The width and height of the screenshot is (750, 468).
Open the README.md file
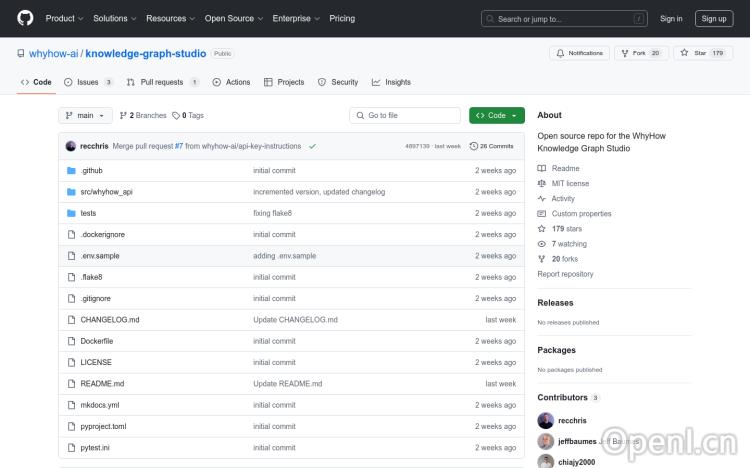click(102, 384)
